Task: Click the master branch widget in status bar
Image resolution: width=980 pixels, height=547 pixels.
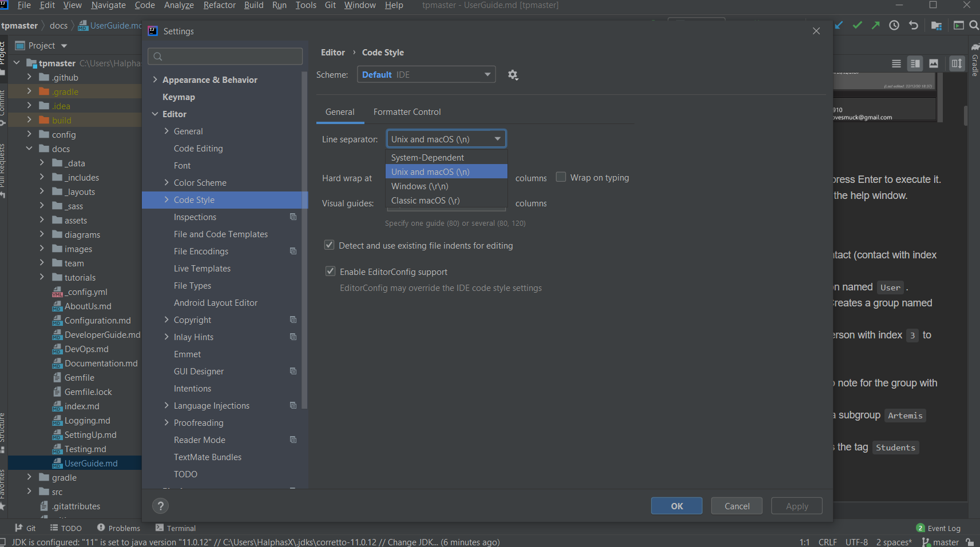Action: [x=941, y=542]
